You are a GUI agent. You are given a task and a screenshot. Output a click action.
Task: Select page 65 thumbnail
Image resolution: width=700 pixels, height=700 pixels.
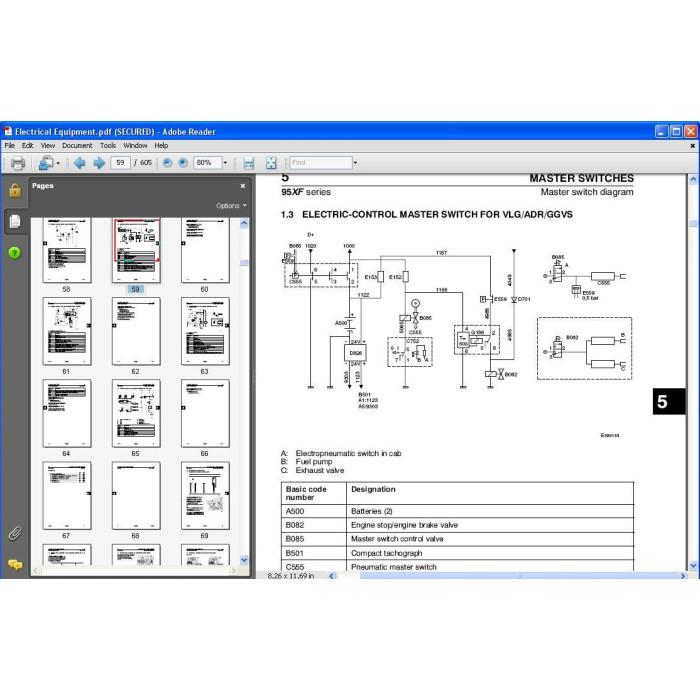coord(136,413)
